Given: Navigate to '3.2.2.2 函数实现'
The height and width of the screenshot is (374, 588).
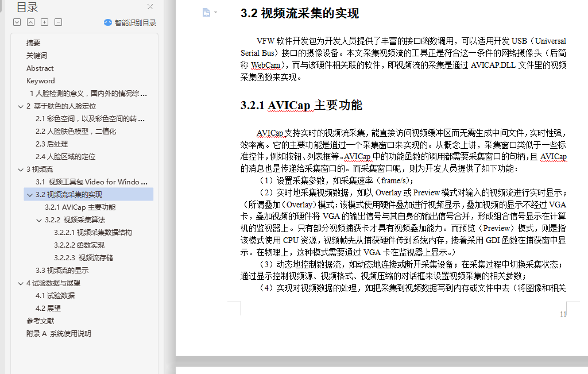Looking at the screenshot, I should point(79,245).
